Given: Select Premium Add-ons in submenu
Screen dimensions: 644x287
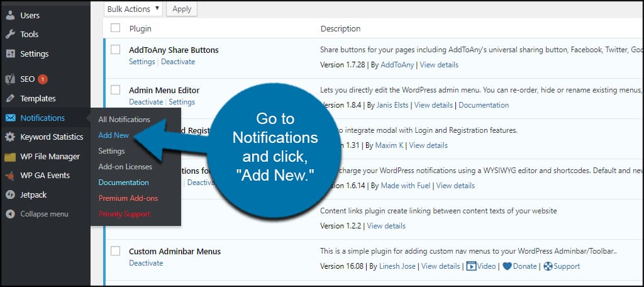Looking at the screenshot, I should (x=128, y=198).
